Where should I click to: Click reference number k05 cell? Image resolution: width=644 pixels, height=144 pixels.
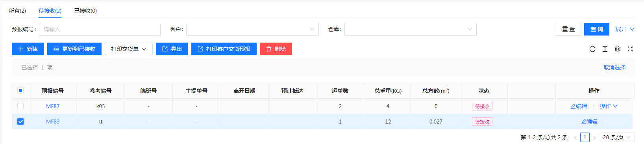101,106
